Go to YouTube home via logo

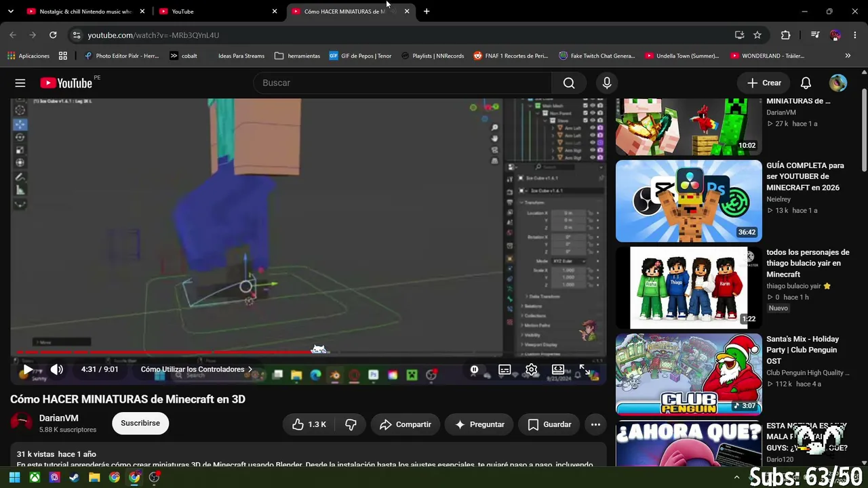[x=66, y=83]
